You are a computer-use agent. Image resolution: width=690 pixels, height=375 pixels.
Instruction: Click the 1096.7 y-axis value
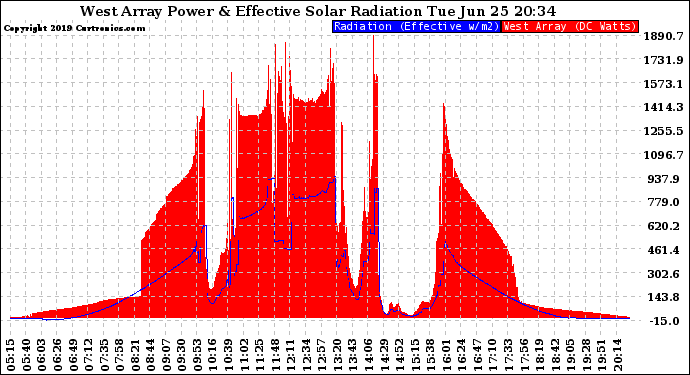[664, 155]
